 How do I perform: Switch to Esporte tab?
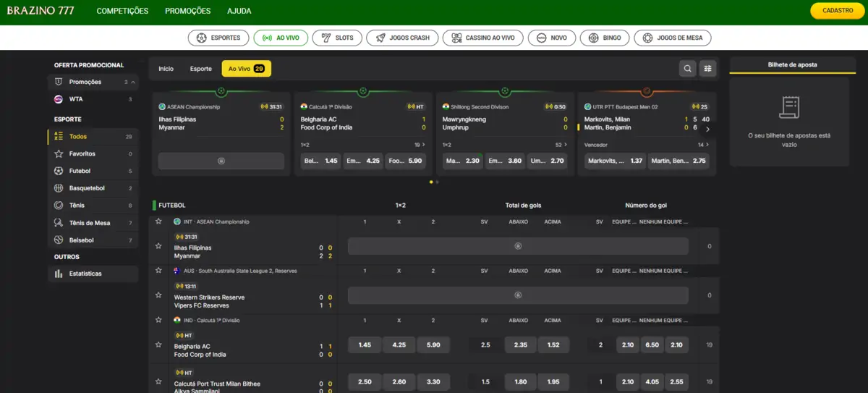pos(201,69)
